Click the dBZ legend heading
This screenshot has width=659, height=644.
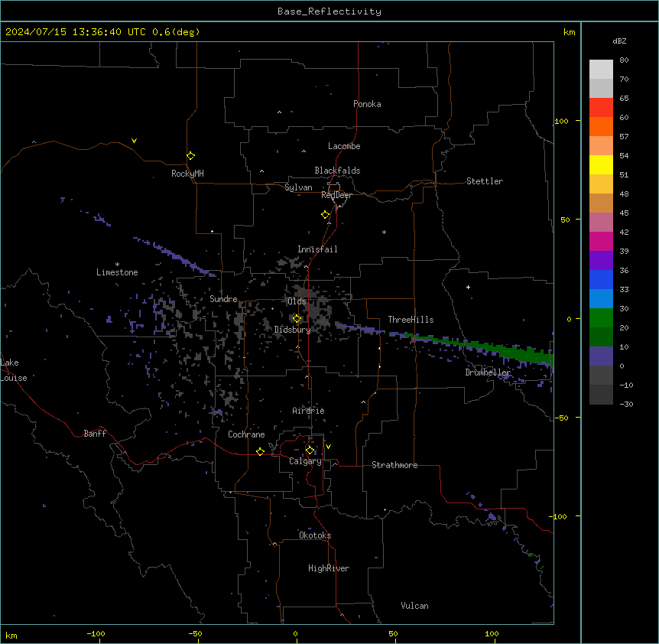[619, 41]
